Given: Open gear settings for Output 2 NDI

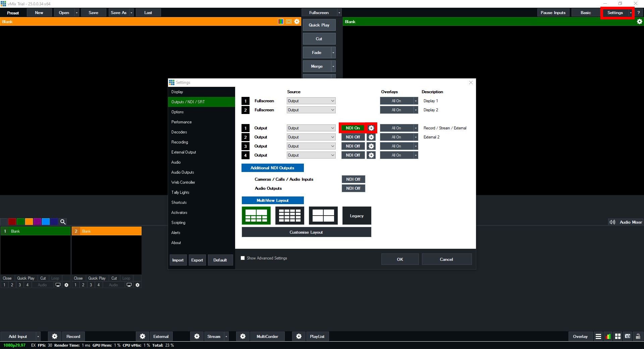Looking at the screenshot, I should (371, 137).
